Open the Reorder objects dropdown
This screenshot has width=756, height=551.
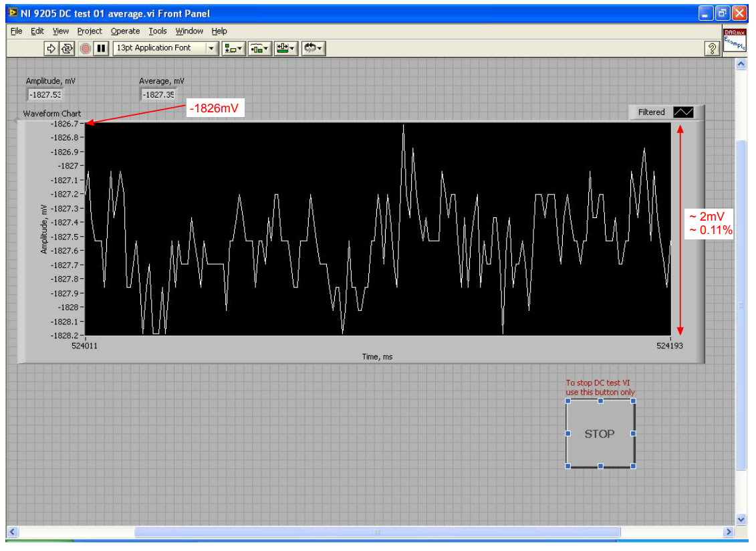311,48
